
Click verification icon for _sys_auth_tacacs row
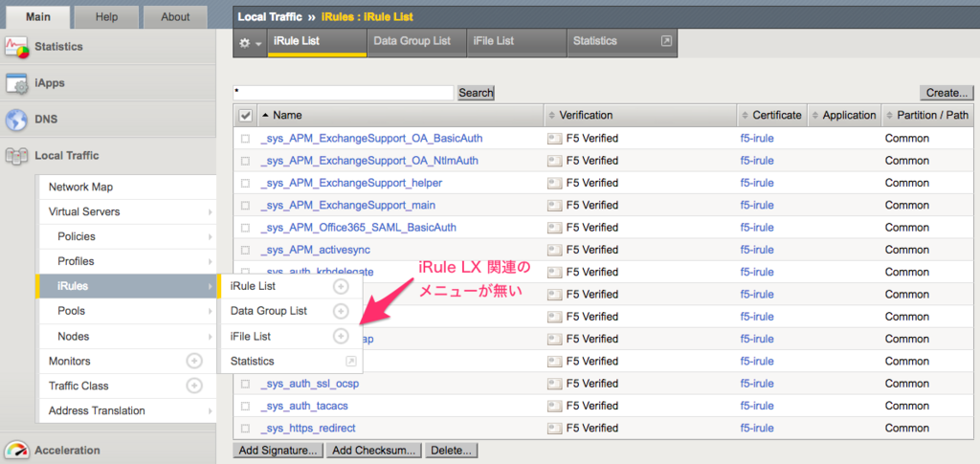(554, 406)
